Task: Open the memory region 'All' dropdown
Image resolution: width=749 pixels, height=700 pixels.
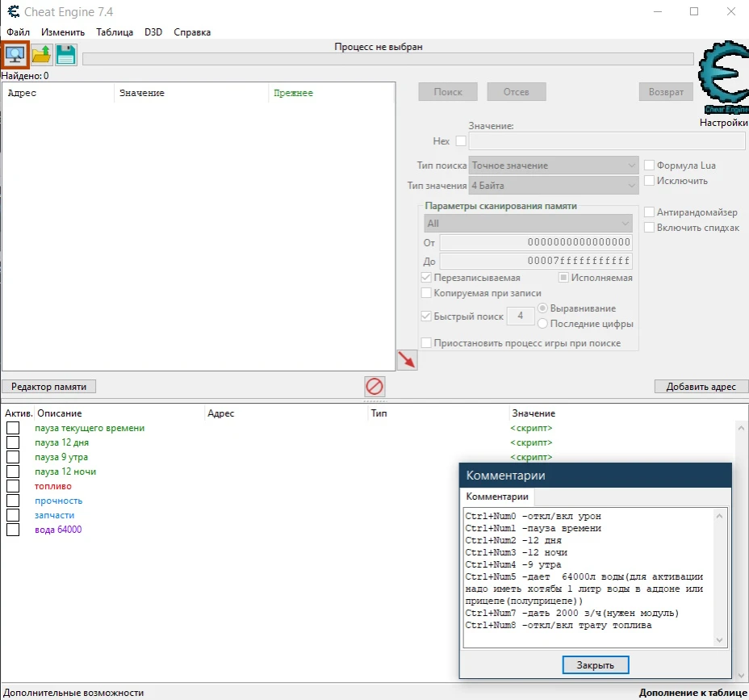Action: point(528,224)
